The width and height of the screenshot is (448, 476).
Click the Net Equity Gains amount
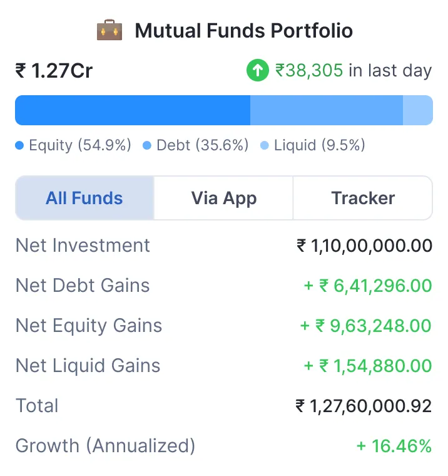(x=366, y=326)
